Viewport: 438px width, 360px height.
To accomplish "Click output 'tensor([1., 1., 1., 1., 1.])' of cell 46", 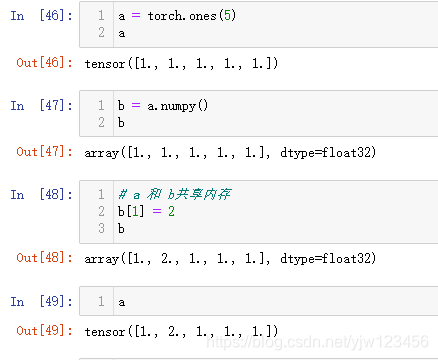I will click(x=181, y=63).
